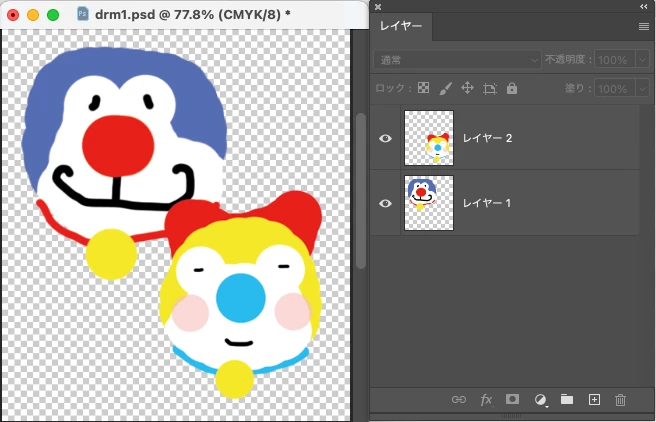Create a new layer group folder
Image resolution: width=656 pixels, height=422 pixels.
click(x=567, y=399)
